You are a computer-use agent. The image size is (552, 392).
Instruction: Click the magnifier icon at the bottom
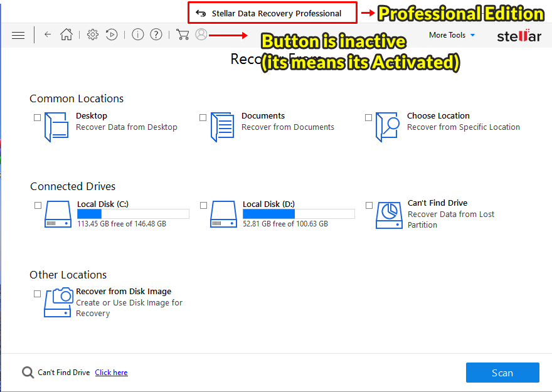28,373
